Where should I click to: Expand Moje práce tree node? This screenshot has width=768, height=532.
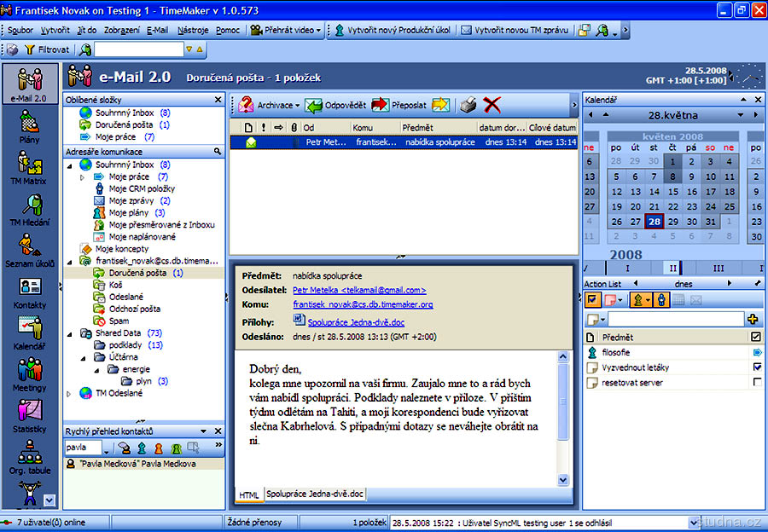click(82, 177)
